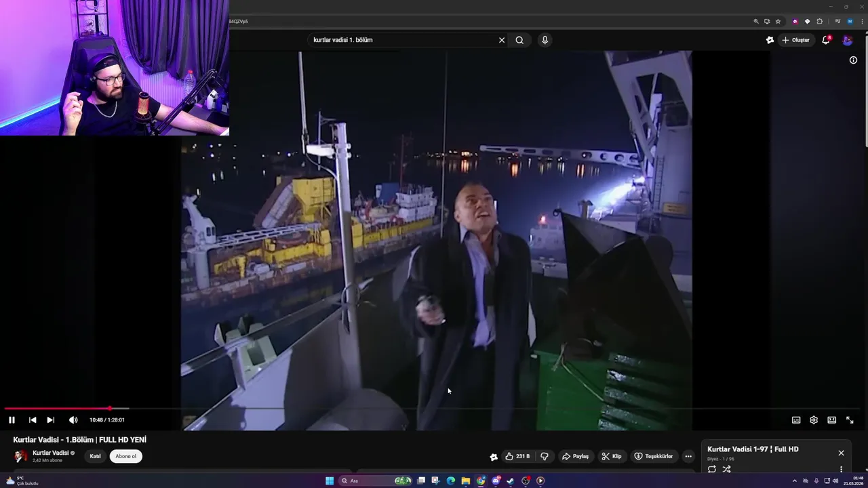Open the Chrome three-dot menu
Screen dimensions: 868x488
862,21
